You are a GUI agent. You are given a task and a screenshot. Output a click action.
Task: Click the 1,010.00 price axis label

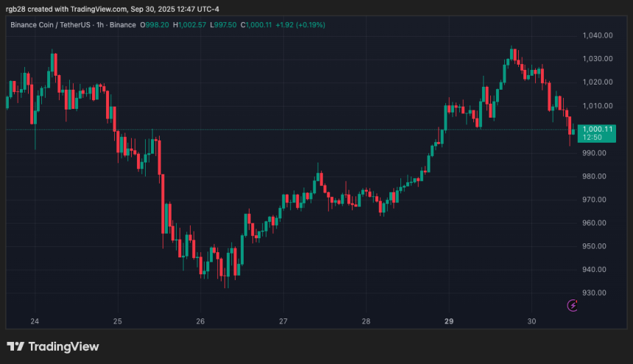(x=597, y=106)
